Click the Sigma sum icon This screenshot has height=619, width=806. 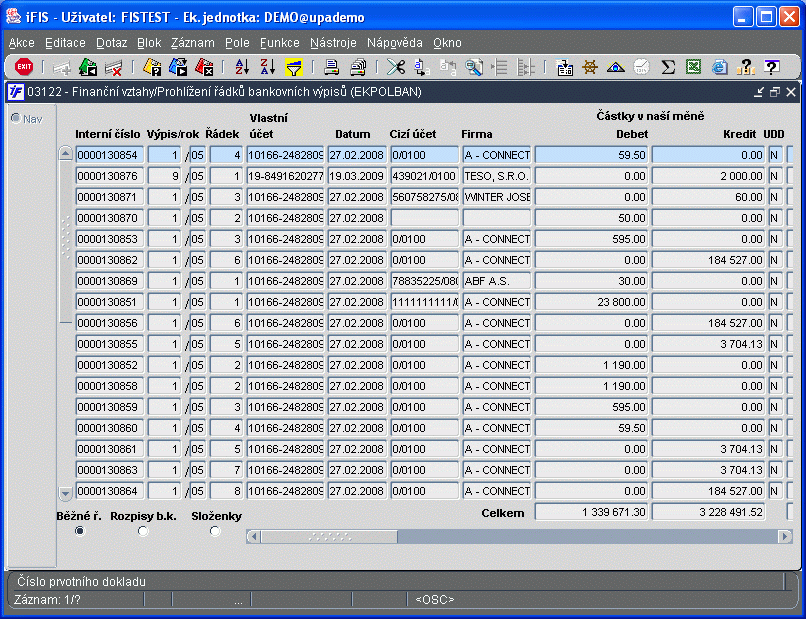click(668, 67)
